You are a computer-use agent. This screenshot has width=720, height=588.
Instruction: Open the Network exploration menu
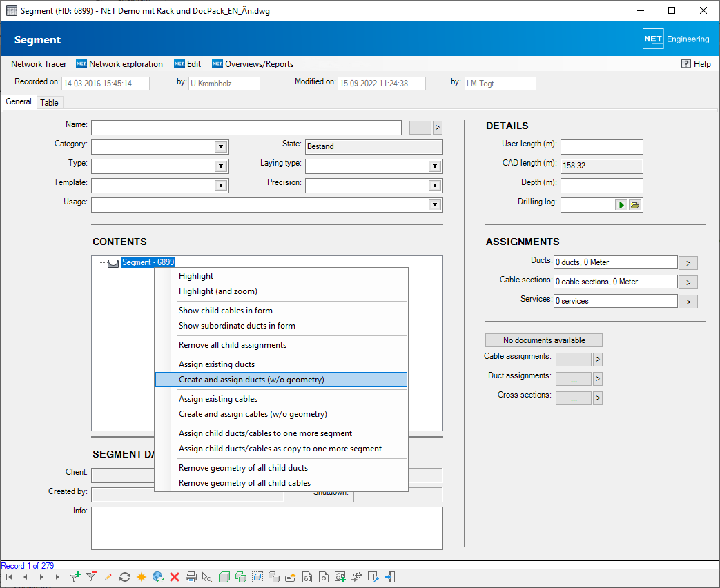[x=119, y=63]
